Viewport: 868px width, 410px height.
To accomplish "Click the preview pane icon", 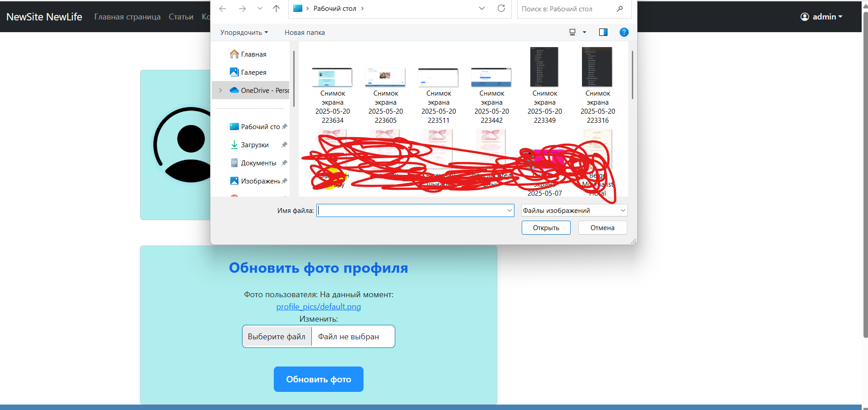I will (603, 32).
